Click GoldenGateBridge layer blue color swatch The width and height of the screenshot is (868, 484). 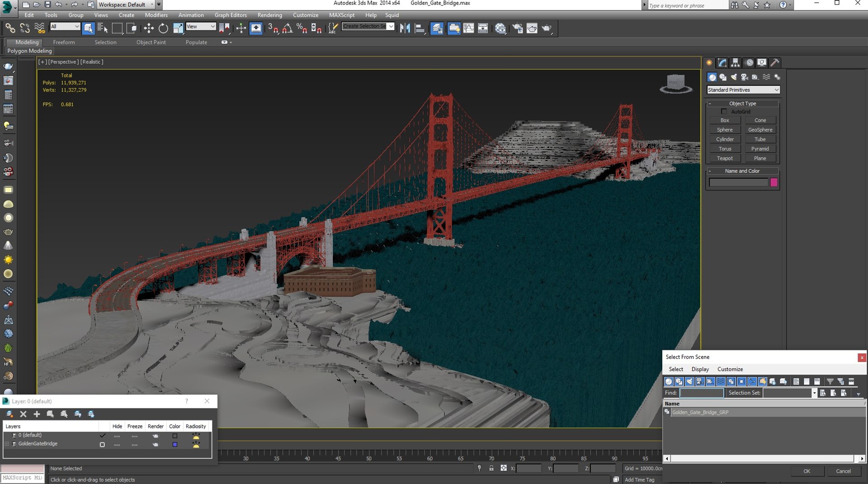click(175, 444)
